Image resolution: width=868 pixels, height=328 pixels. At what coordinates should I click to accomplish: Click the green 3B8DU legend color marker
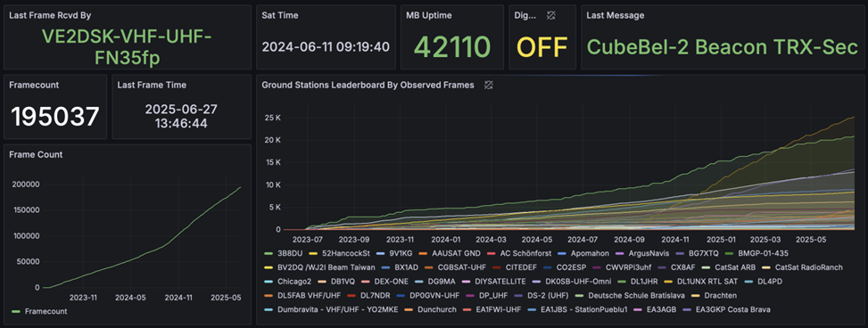click(x=269, y=253)
